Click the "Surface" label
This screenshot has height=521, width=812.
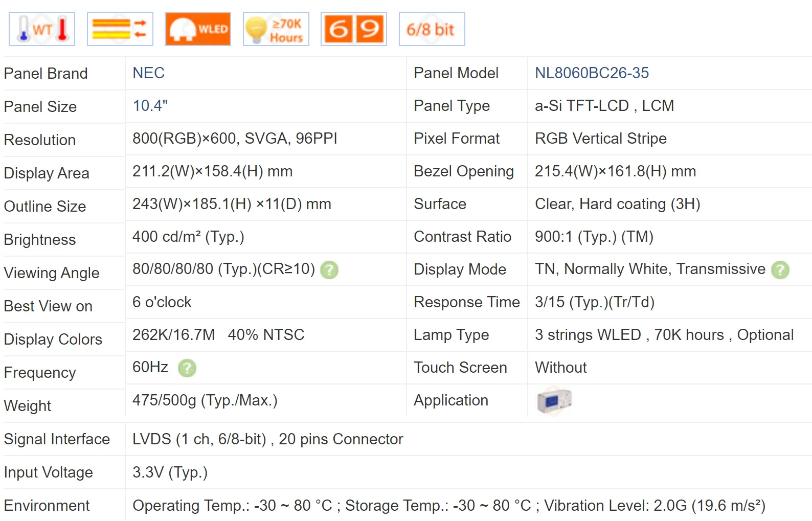tap(440, 204)
